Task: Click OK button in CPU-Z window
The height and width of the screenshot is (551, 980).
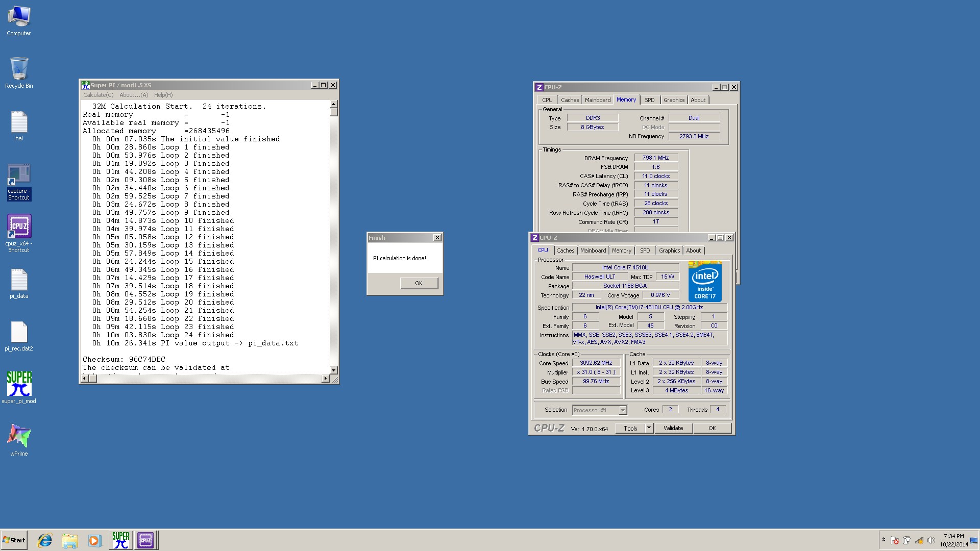Action: pyautogui.click(x=712, y=429)
